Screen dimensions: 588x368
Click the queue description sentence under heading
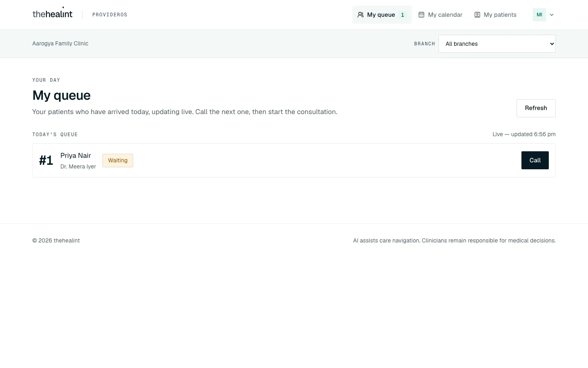point(185,112)
